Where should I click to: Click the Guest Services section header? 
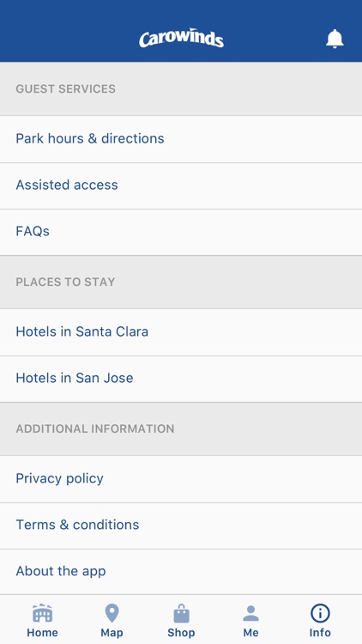pos(181,88)
